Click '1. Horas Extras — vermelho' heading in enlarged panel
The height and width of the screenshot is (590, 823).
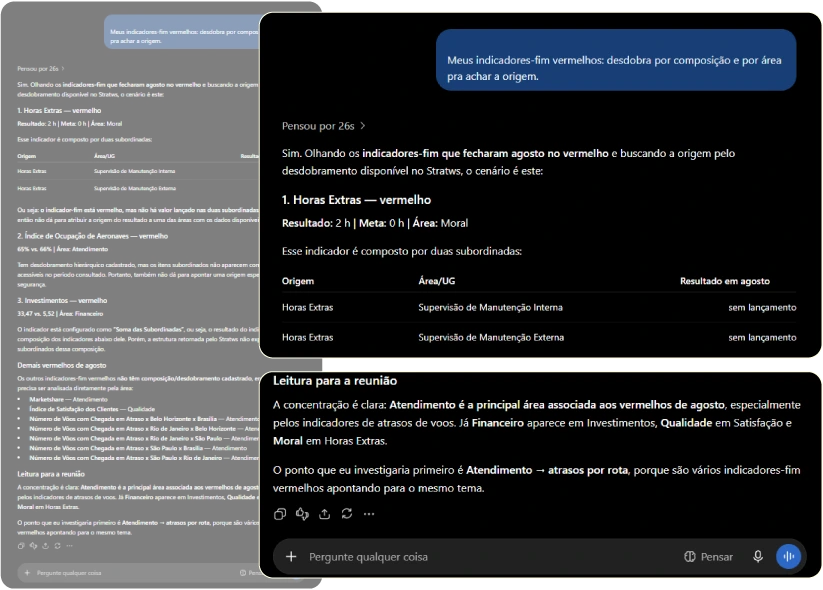[x=356, y=200]
